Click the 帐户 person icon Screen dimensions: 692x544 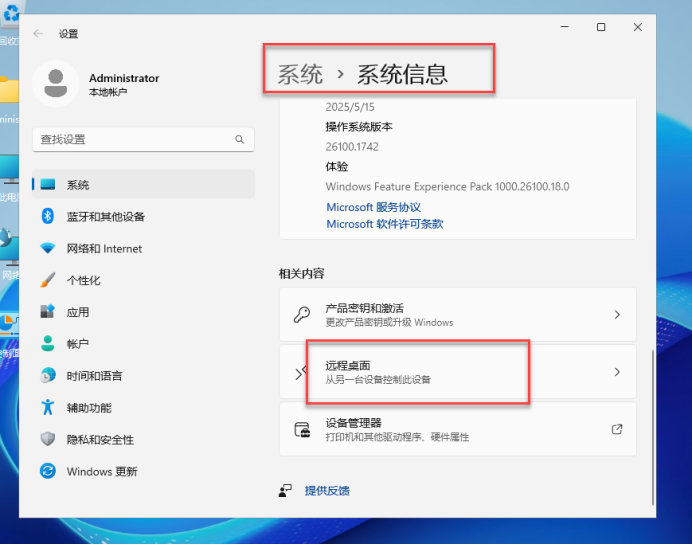click(47, 344)
